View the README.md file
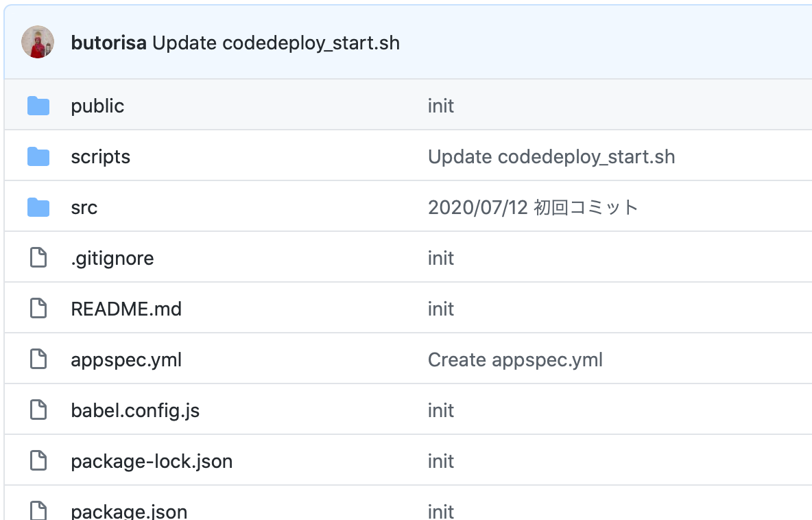The image size is (812, 520). tap(126, 308)
